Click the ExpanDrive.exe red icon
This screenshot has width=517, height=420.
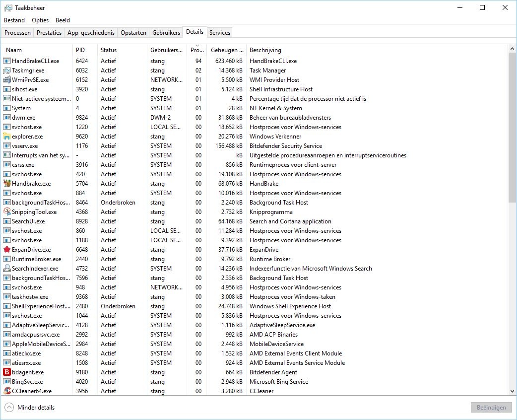6,249
